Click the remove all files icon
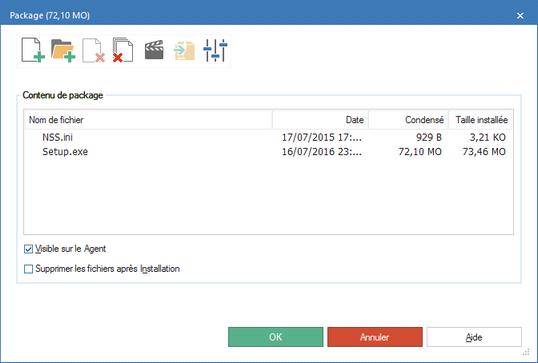 [x=123, y=50]
